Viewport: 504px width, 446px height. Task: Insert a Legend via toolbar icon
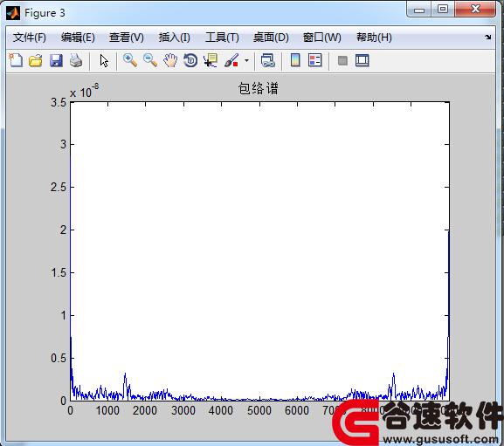point(314,60)
